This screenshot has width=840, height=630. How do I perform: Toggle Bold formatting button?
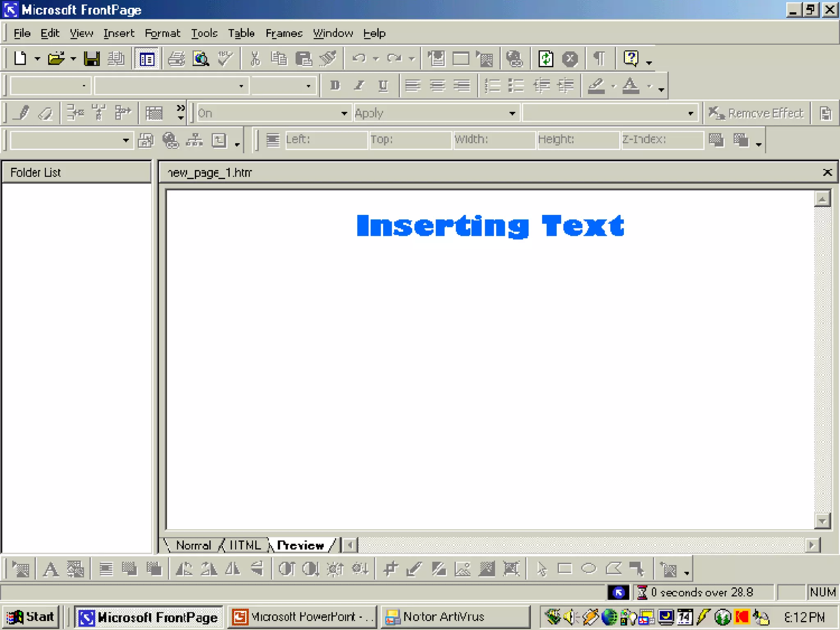(x=335, y=85)
